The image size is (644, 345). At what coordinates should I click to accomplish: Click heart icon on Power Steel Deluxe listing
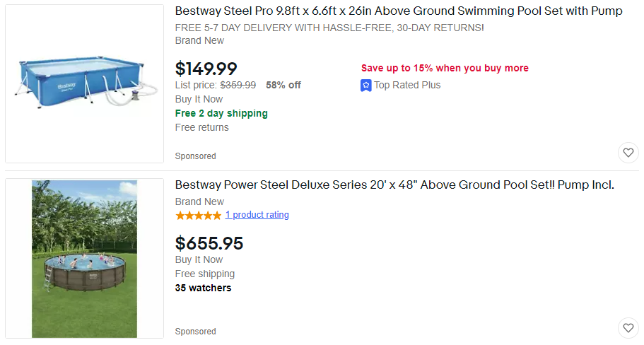[x=628, y=328]
